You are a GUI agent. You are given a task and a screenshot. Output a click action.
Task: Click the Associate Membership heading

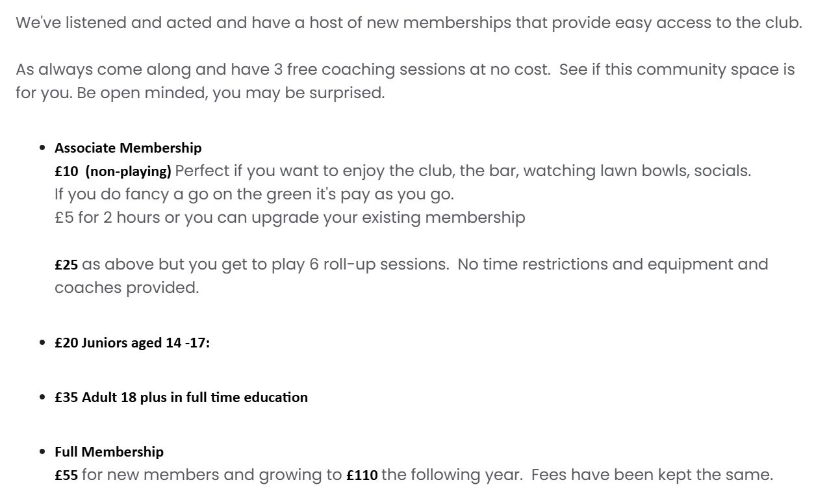(x=128, y=148)
